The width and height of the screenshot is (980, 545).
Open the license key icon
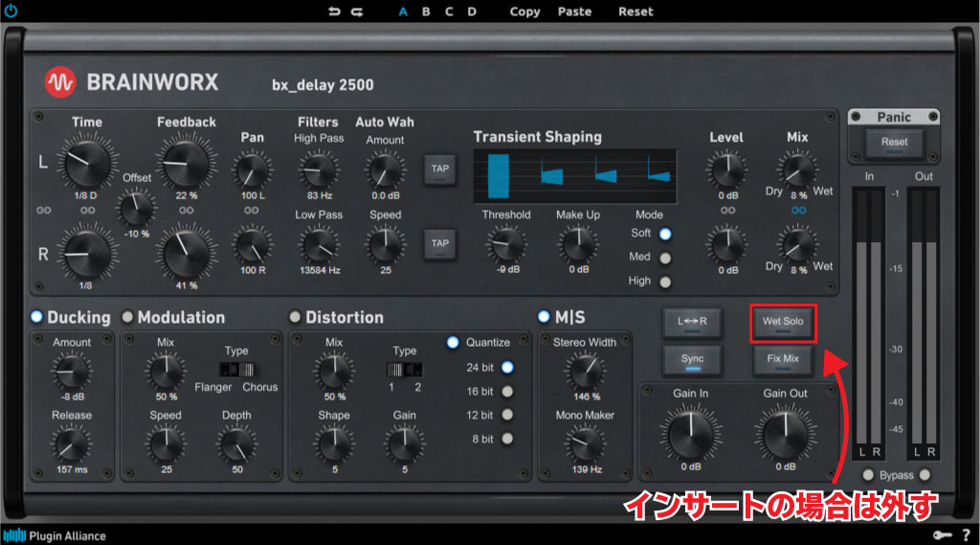(x=943, y=535)
